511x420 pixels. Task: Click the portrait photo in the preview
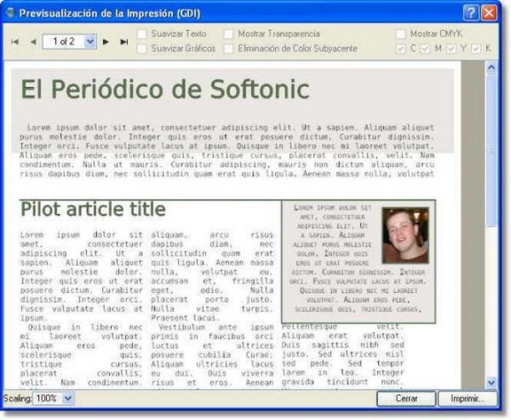click(x=405, y=235)
